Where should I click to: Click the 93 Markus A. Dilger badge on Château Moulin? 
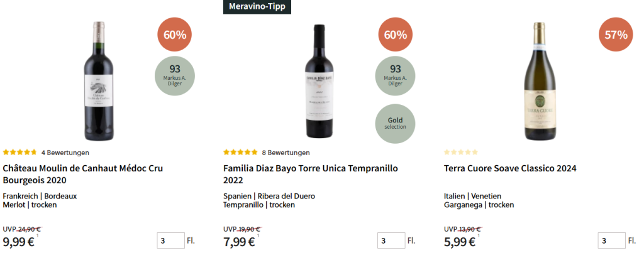[175, 75]
